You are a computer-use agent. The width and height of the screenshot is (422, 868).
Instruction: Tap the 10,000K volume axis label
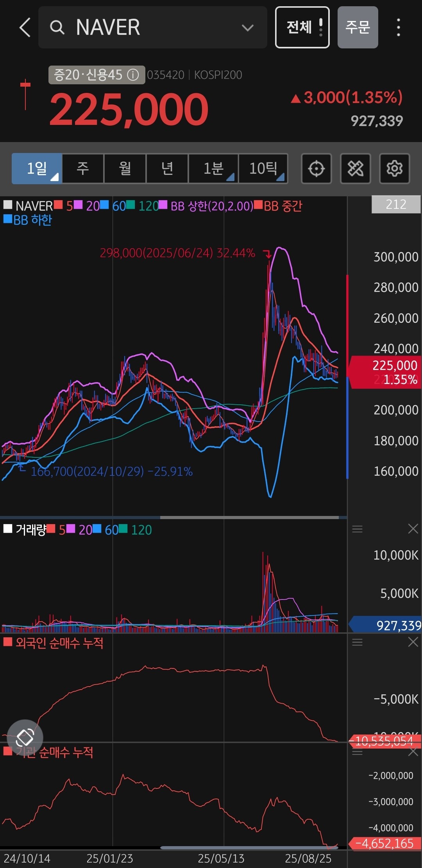pyautogui.click(x=396, y=555)
